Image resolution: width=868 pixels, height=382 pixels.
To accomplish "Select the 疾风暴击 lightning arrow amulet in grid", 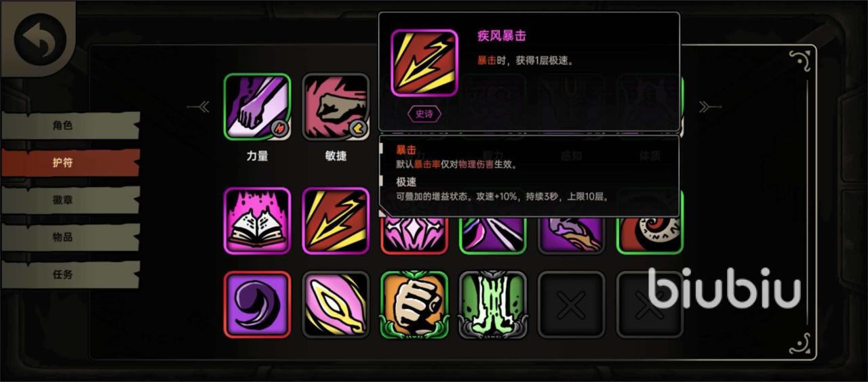I will coord(336,221).
